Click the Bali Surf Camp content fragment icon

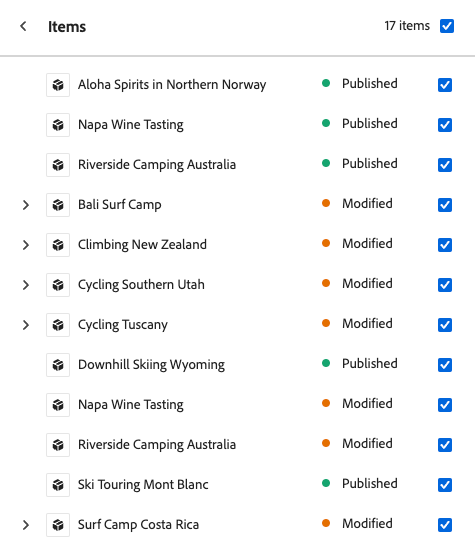click(58, 205)
